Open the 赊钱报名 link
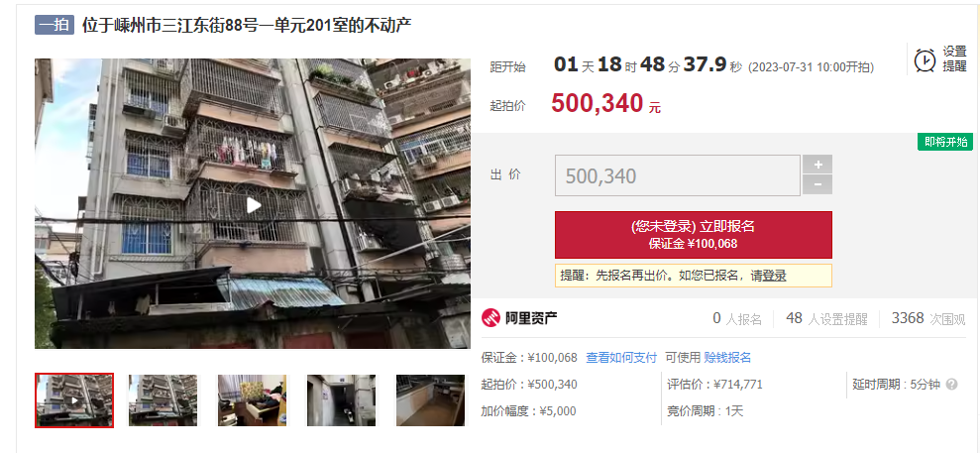 727,358
